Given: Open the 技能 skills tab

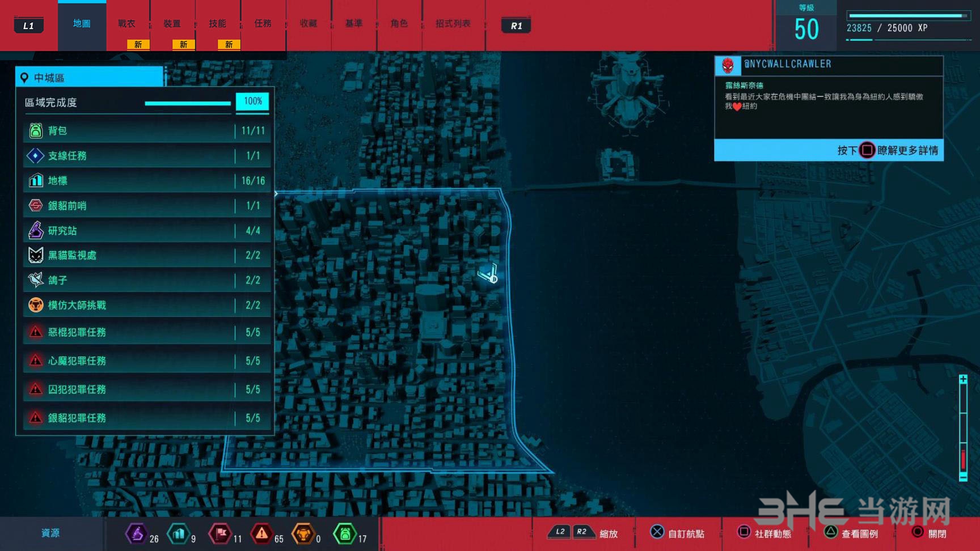Looking at the screenshot, I should [x=218, y=24].
